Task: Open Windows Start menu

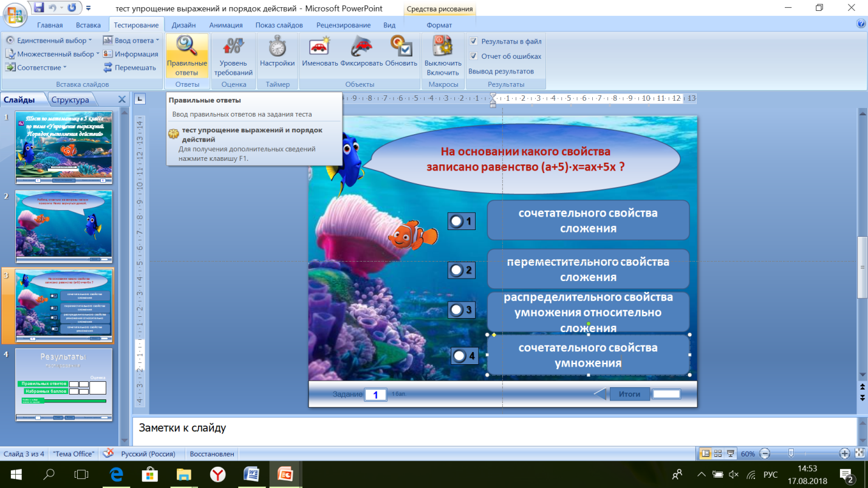Action: [x=16, y=474]
